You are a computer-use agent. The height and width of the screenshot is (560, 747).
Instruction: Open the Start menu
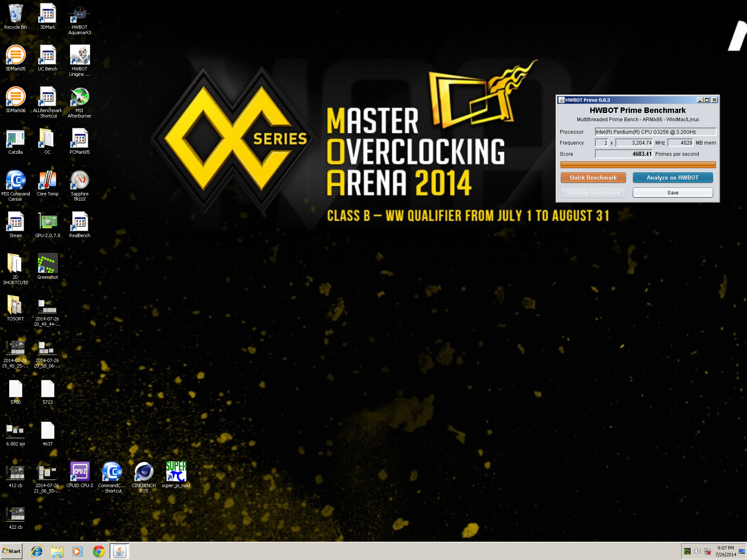12,551
